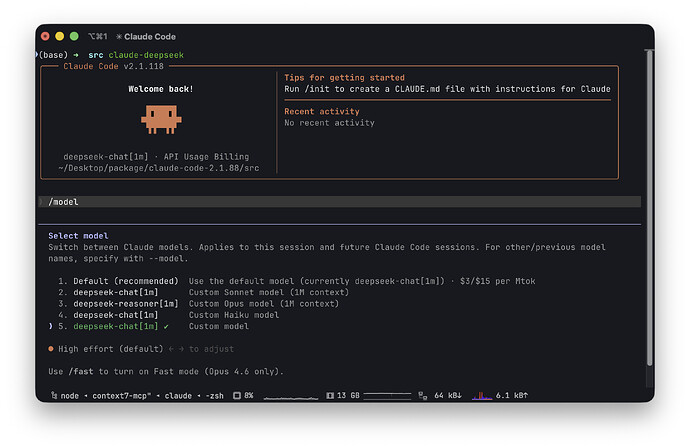Click the 'claude-deepseek' command text
690x448 pixels.
click(x=146, y=55)
